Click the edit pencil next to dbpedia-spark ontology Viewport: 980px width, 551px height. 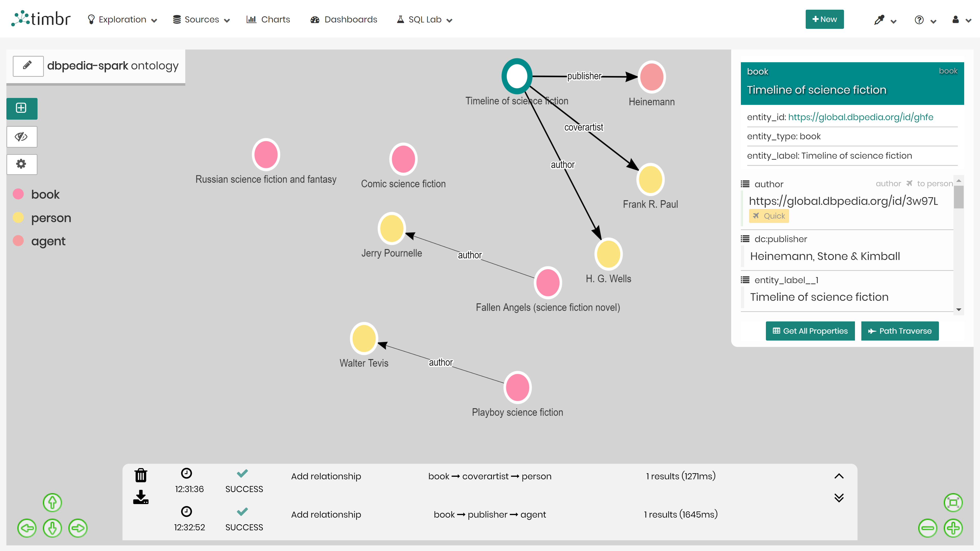click(28, 66)
